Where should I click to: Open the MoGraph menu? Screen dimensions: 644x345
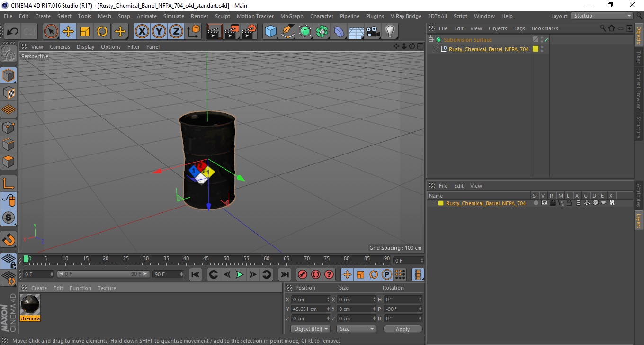pyautogui.click(x=292, y=16)
